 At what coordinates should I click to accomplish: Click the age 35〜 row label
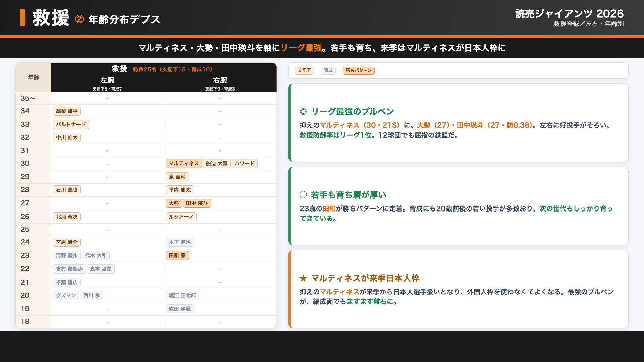click(x=28, y=98)
